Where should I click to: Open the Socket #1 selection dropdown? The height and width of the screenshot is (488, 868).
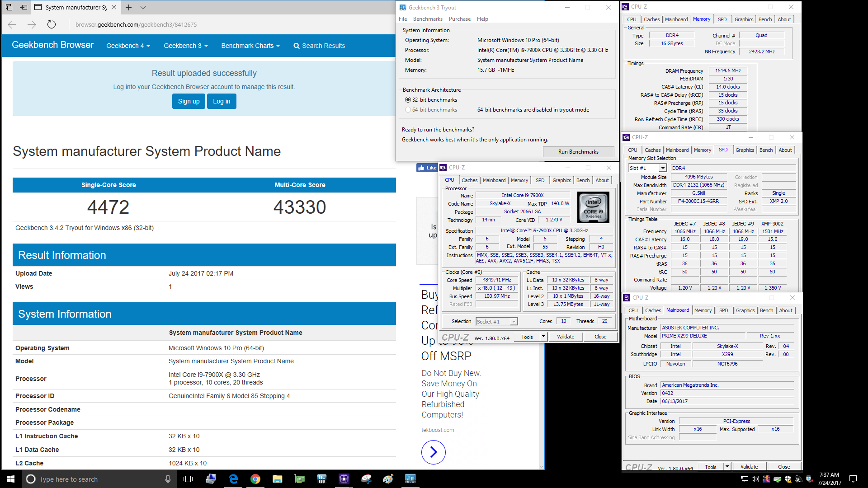coord(514,322)
